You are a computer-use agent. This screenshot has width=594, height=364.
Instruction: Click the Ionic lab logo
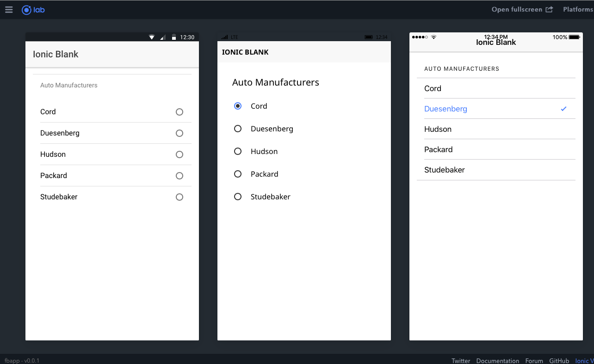pyautogui.click(x=33, y=9)
